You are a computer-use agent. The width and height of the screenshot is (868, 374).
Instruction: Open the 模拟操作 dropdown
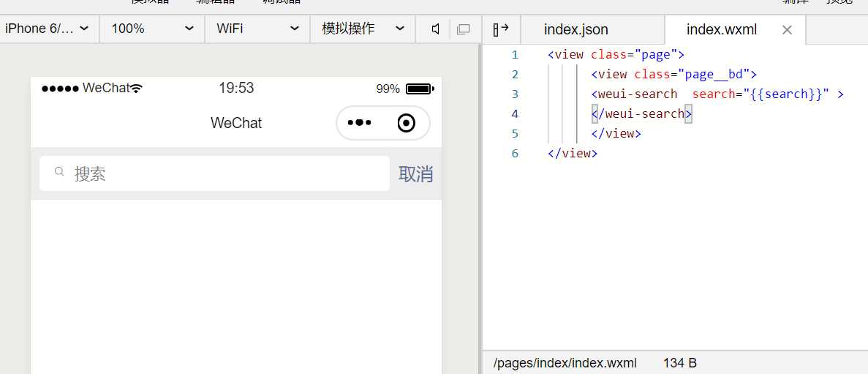(x=363, y=29)
